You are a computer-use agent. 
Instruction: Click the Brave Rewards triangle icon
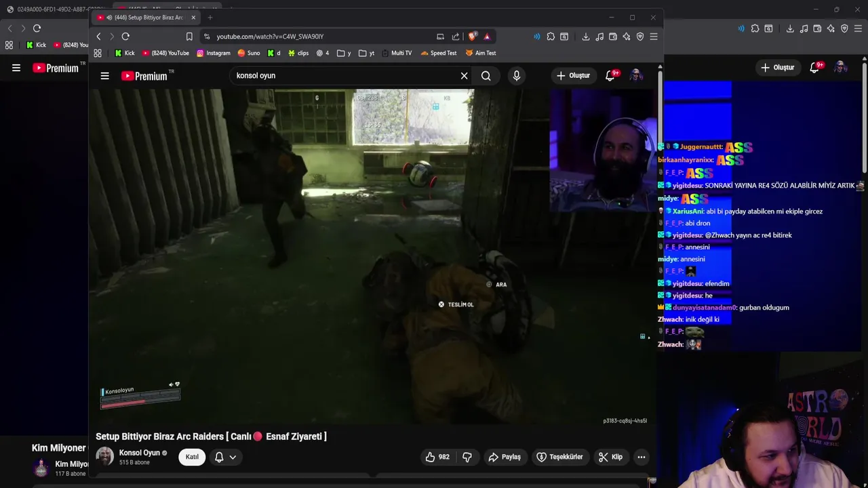[x=487, y=37]
